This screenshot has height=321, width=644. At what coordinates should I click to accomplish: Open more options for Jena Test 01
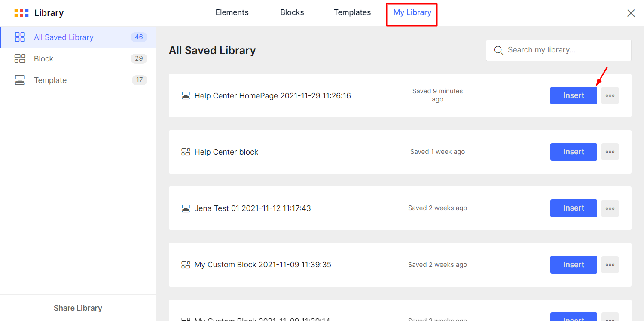click(x=610, y=208)
